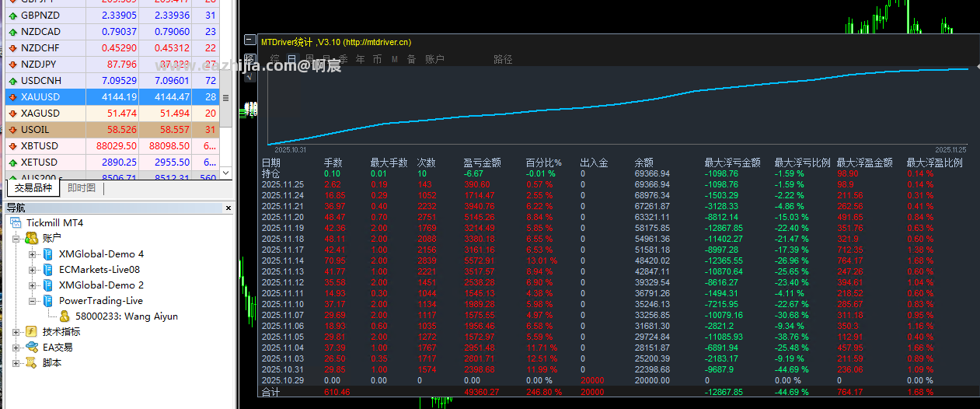Switch to the 即时图 tab
The image size is (980, 409).
(x=82, y=188)
